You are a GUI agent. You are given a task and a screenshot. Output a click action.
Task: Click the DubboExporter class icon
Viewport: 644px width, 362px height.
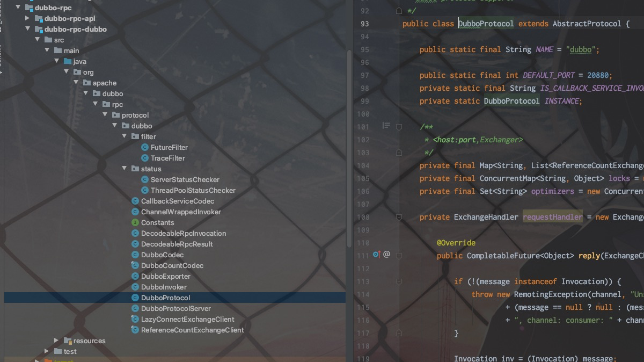pos(135,276)
